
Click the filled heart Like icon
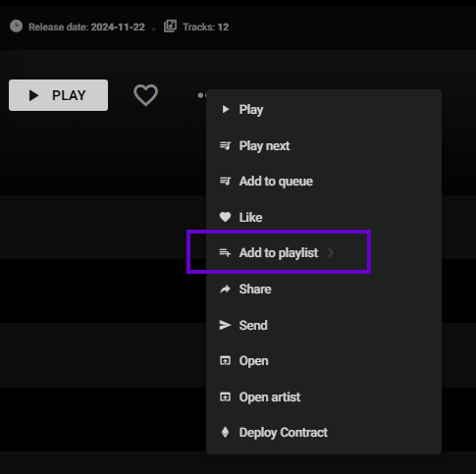(225, 217)
